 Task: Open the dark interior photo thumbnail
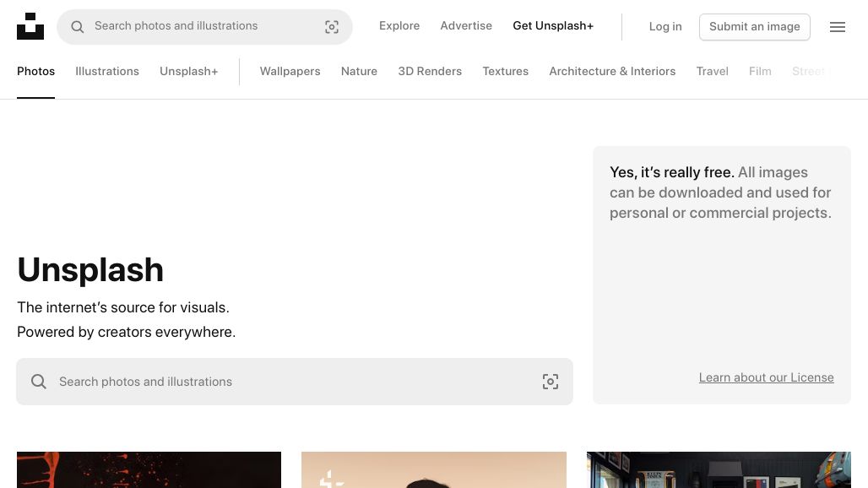click(719, 469)
